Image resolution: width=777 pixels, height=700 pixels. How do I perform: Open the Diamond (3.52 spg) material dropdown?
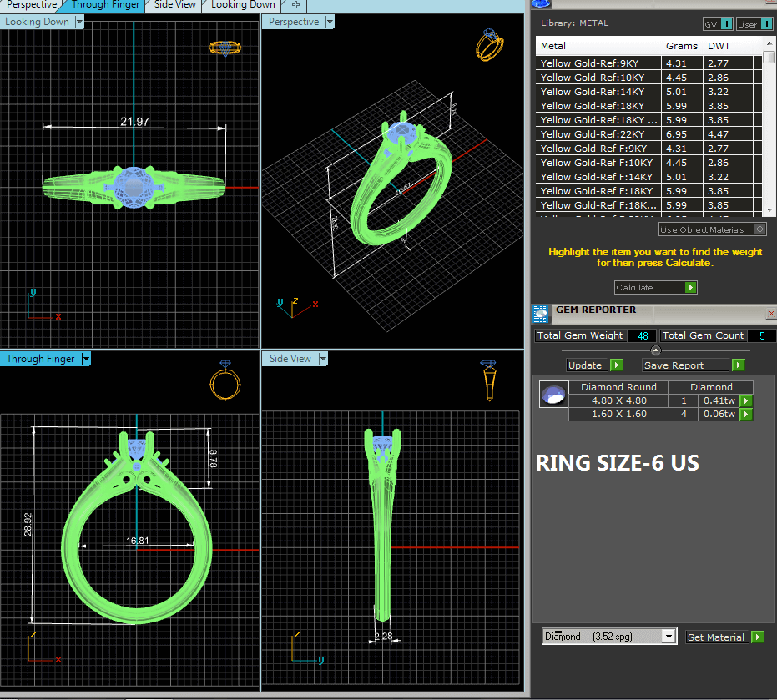pos(668,637)
